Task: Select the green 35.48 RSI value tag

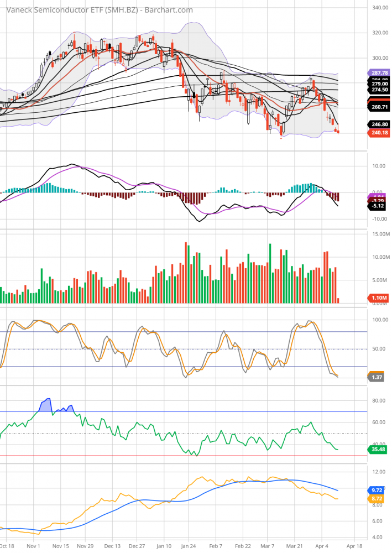Action: click(377, 450)
